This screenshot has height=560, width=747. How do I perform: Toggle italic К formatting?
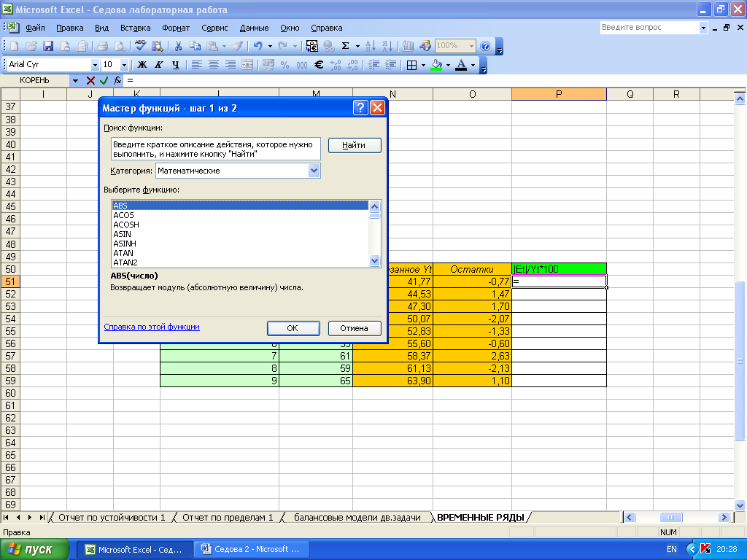[x=158, y=65]
